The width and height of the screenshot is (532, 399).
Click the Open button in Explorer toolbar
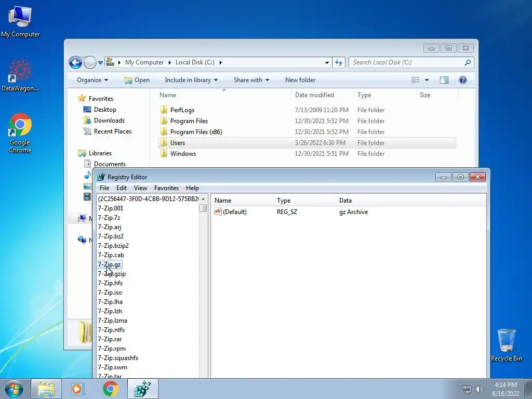(137, 80)
